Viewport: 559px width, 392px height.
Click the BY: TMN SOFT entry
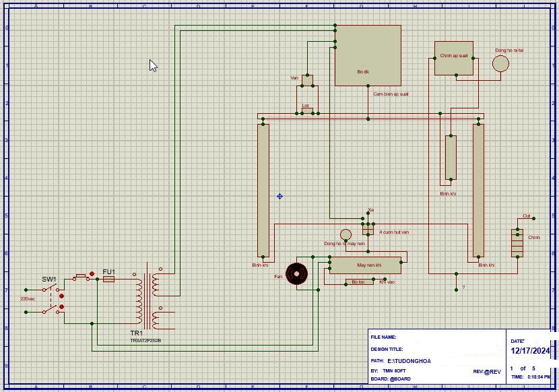click(x=388, y=371)
